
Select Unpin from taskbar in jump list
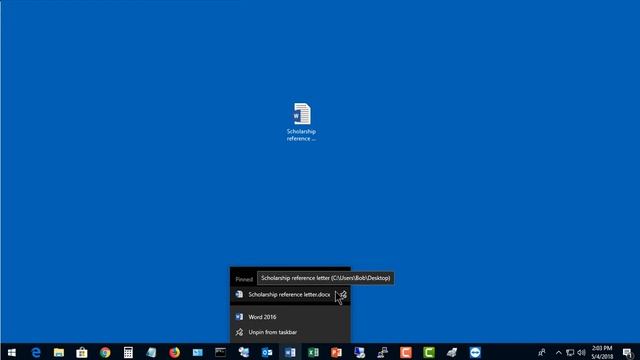290,332
